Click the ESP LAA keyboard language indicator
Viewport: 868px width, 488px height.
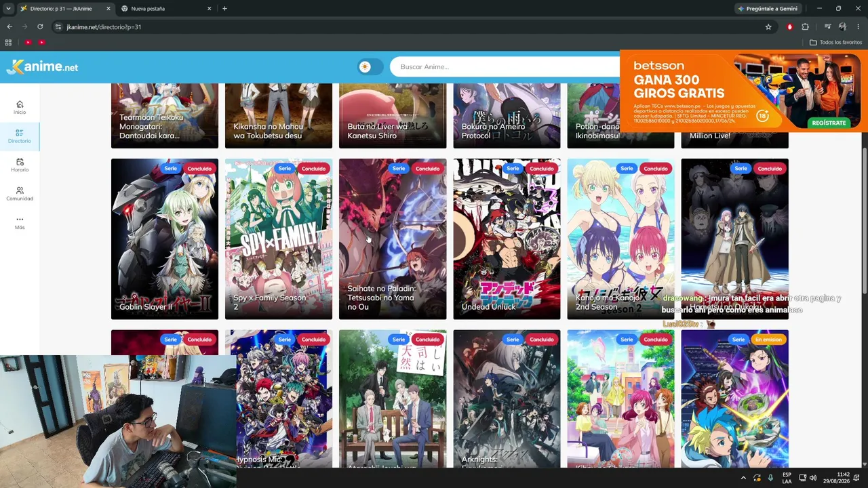(787, 478)
